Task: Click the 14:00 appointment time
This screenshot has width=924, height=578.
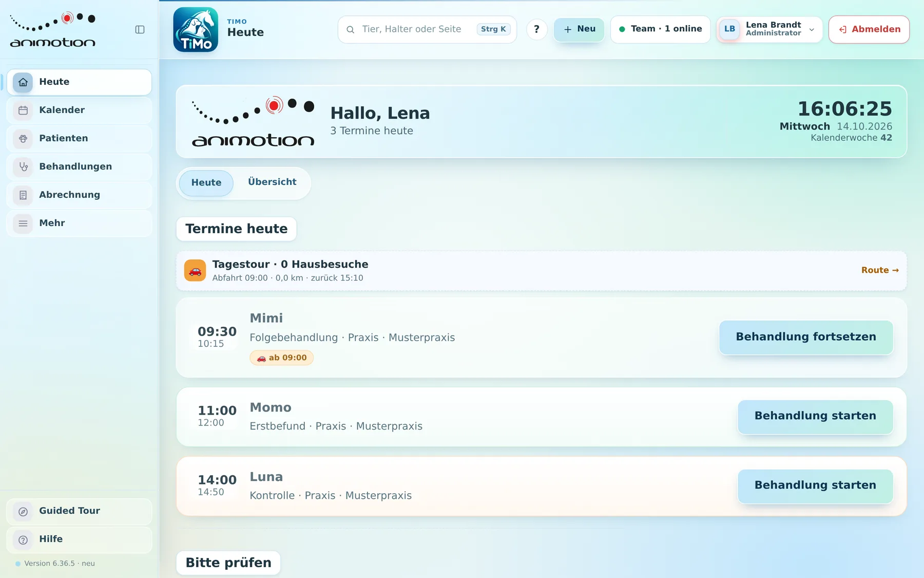Action: tap(217, 480)
